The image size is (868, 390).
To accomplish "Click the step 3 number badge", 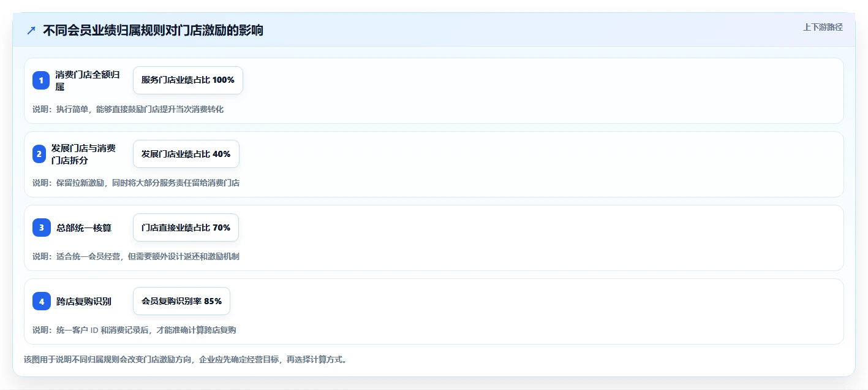I will (42, 227).
